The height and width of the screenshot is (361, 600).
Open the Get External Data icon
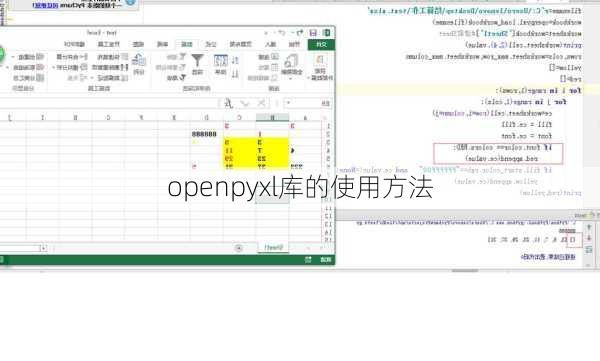[x=320, y=59]
